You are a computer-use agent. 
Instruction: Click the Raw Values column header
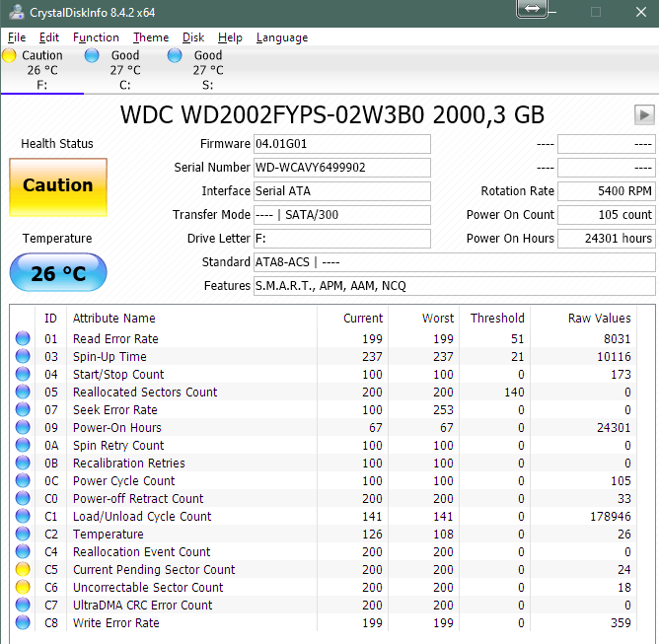(599, 318)
